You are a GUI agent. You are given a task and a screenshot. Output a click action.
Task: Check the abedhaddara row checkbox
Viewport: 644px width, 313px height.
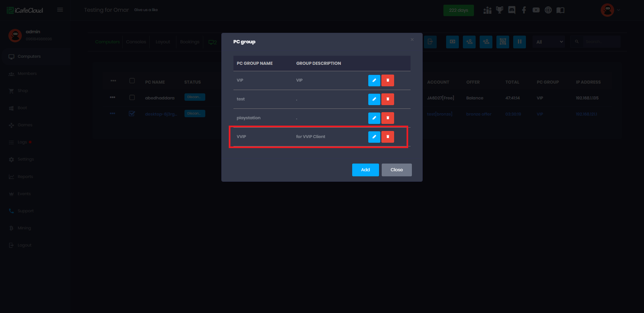point(132,97)
